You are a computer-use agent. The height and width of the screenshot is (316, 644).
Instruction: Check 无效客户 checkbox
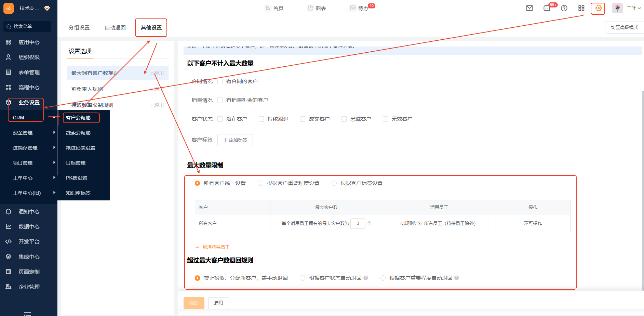pos(386,119)
